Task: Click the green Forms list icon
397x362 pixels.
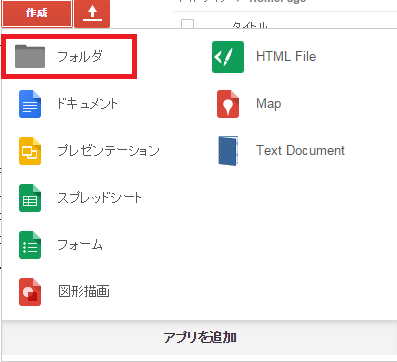Action: coord(30,245)
